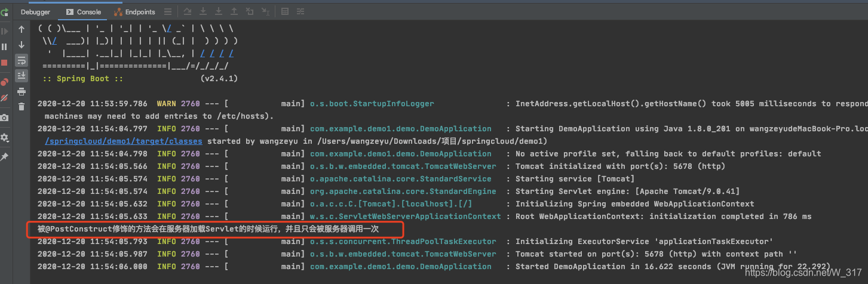The height and width of the screenshot is (284, 868).
Task: Click the '(v2.4.1)' version text
Action: [x=220, y=79]
